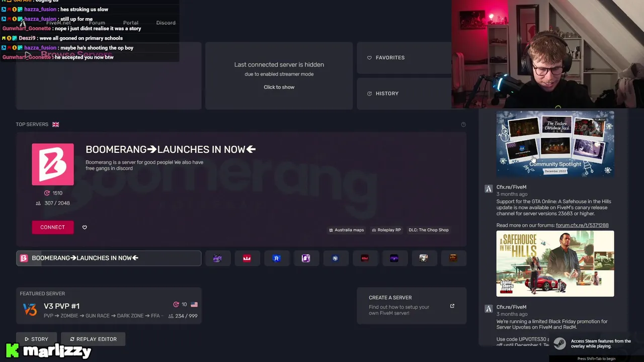Click to show hidden last connected server
The height and width of the screenshot is (362, 644).
coord(279,87)
